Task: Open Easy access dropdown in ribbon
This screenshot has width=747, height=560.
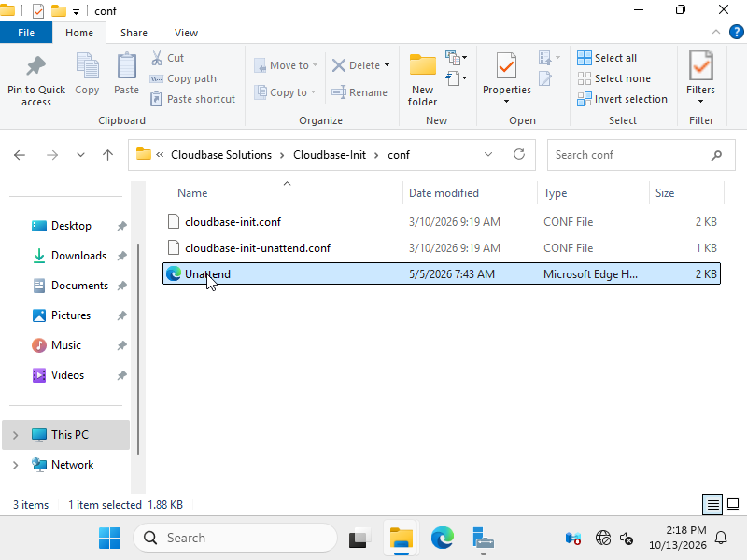Action: tap(457, 78)
